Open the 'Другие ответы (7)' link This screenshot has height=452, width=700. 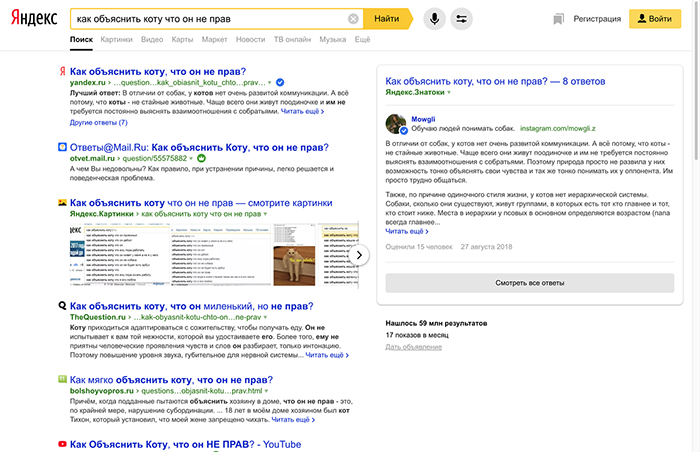(99, 122)
